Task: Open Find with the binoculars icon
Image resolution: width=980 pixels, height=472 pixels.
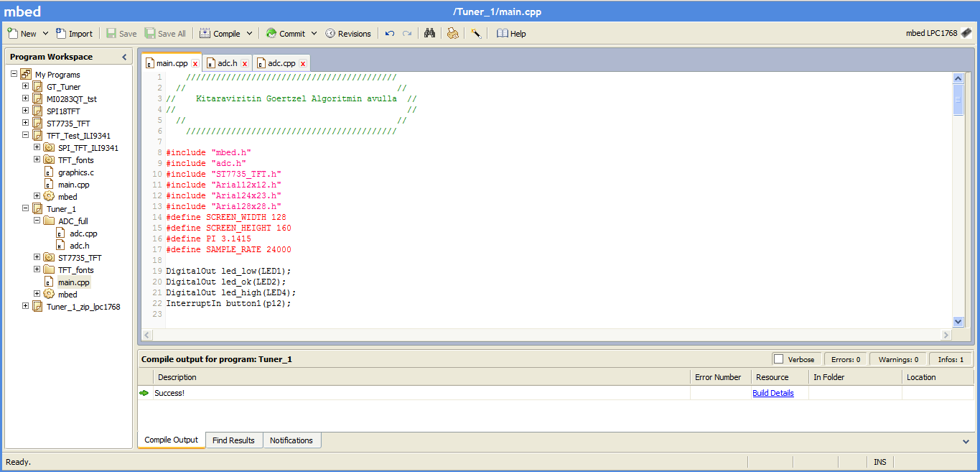Action: [x=429, y=33]
